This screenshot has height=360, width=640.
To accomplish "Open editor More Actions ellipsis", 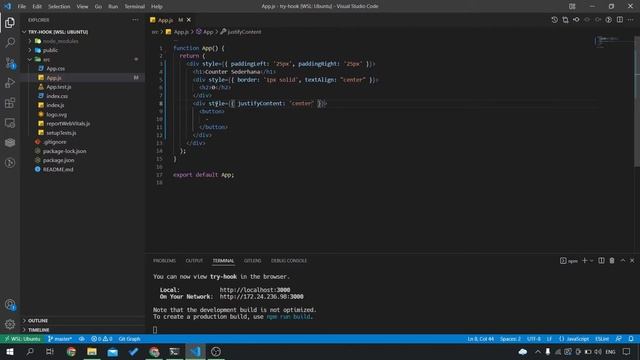I will [x=631, y=20].
